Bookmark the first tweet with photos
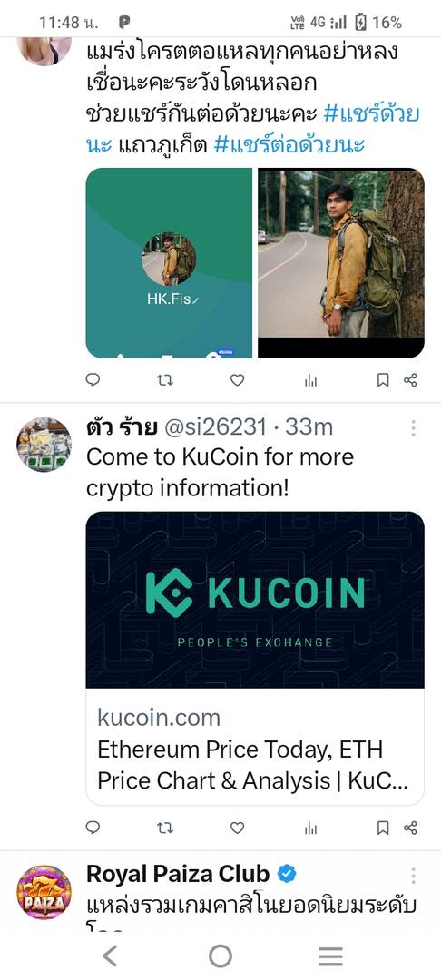This screenshot has height=980, width=441. pyautogui.click(x=383, y=380)
